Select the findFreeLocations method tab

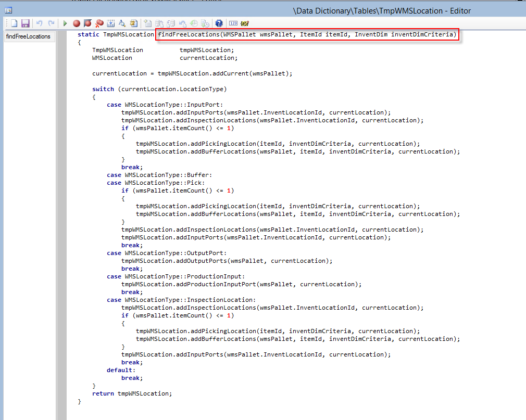coord(29,36)
